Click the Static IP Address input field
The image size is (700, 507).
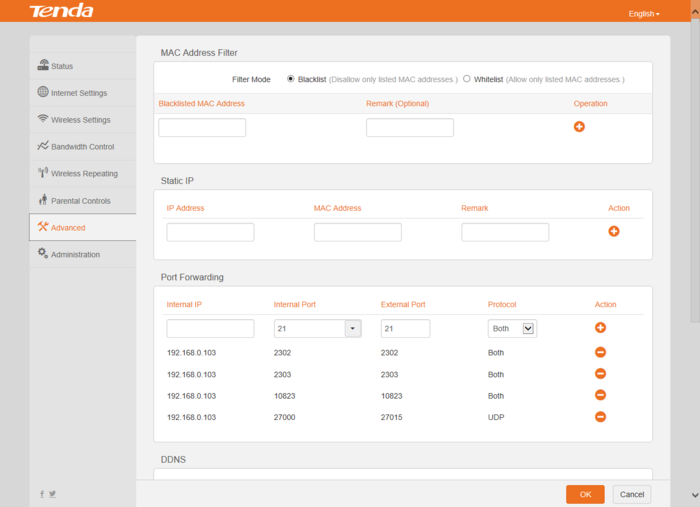pyautogui.click(x=210, y=232)
